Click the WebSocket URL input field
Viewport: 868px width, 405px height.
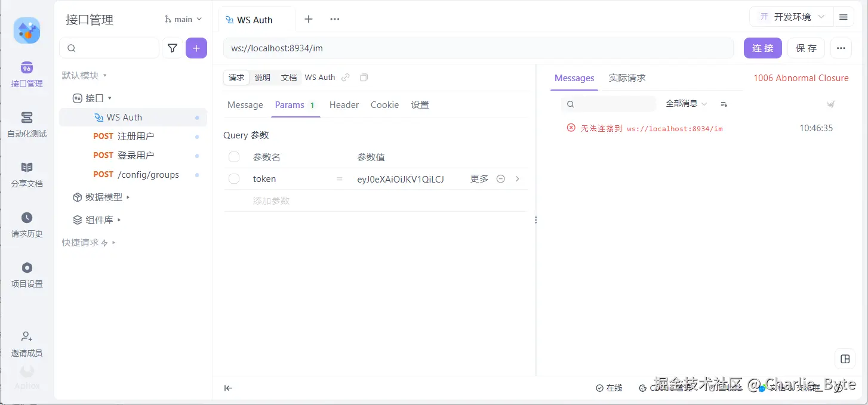[x=478, y=48]
